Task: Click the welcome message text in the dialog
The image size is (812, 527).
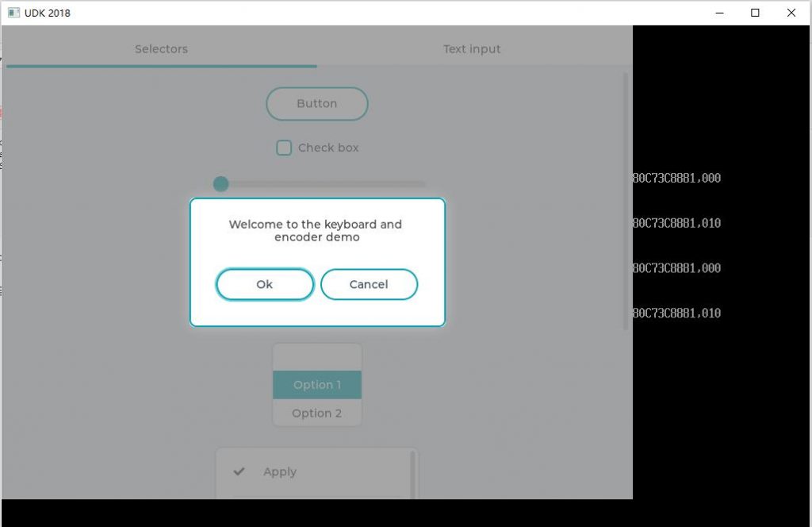Action: (x=316, y=230)
